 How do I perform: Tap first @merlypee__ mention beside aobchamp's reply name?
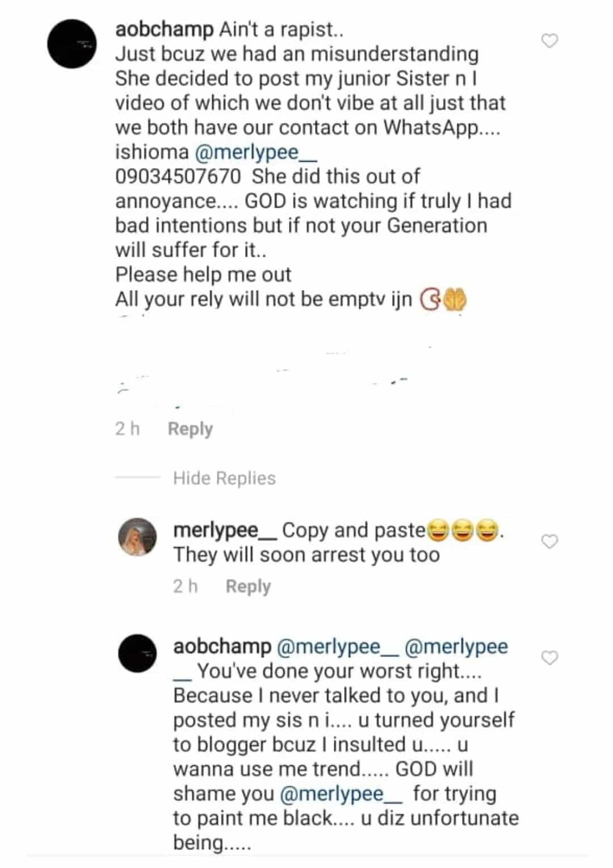tap(339, 646)
